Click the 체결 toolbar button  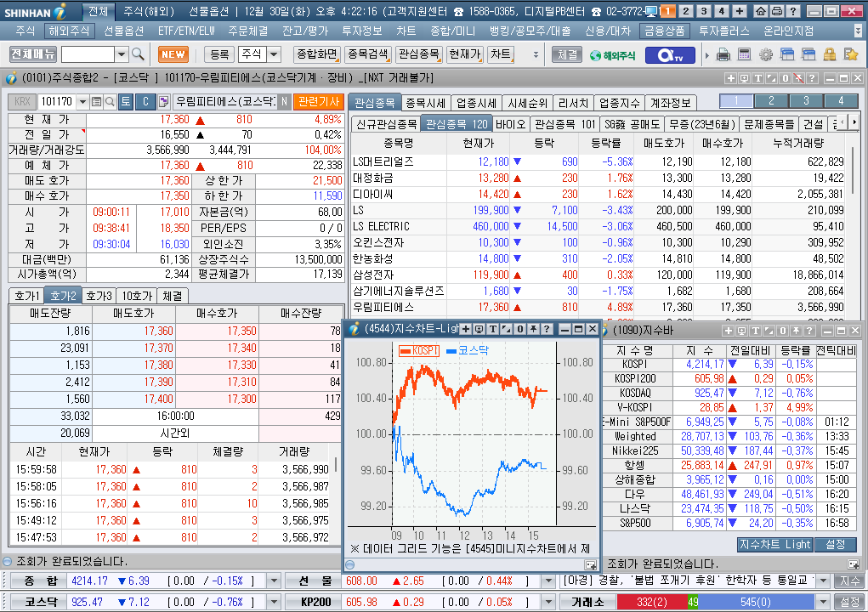pyautogui.click(x=567, y=54)
